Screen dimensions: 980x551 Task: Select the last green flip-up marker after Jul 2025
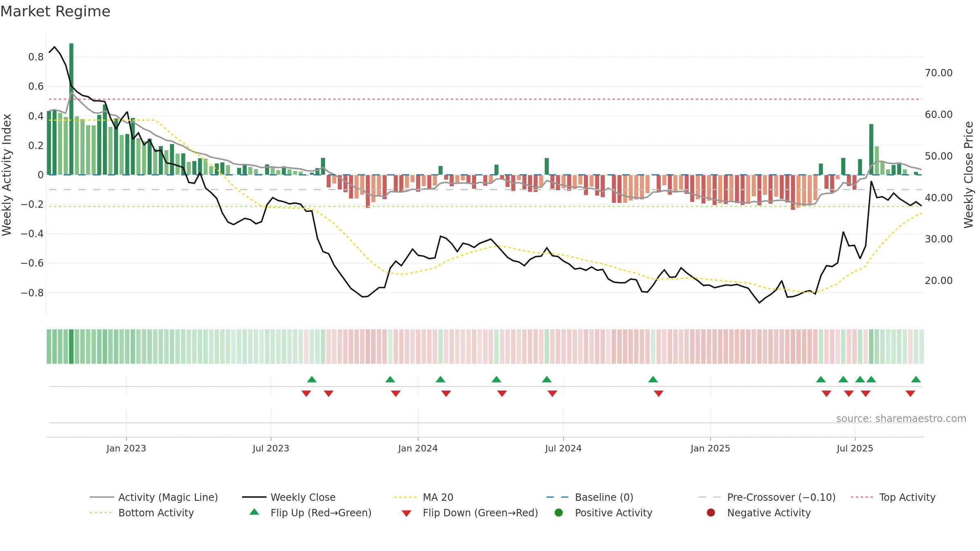pyautogui.click(x=916, y=380)
